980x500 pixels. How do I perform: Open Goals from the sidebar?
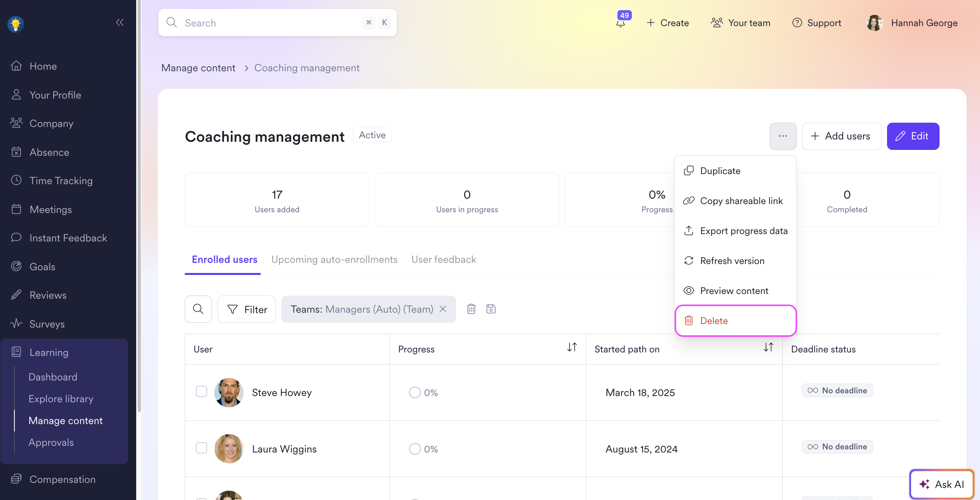click(x=42, y=267)
